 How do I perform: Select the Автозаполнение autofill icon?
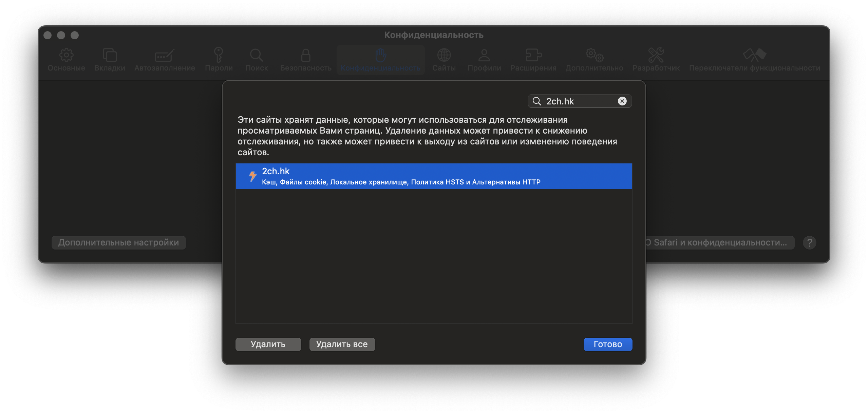(x=165, y=55)
